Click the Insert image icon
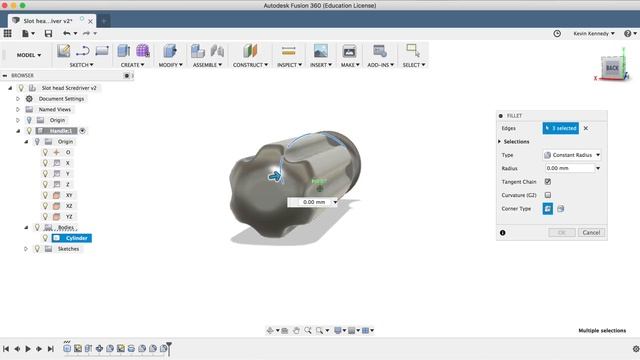 (321, 51)
